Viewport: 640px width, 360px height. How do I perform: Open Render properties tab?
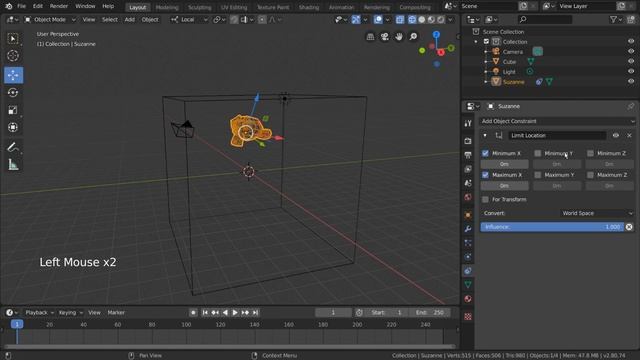coord(468,141)
